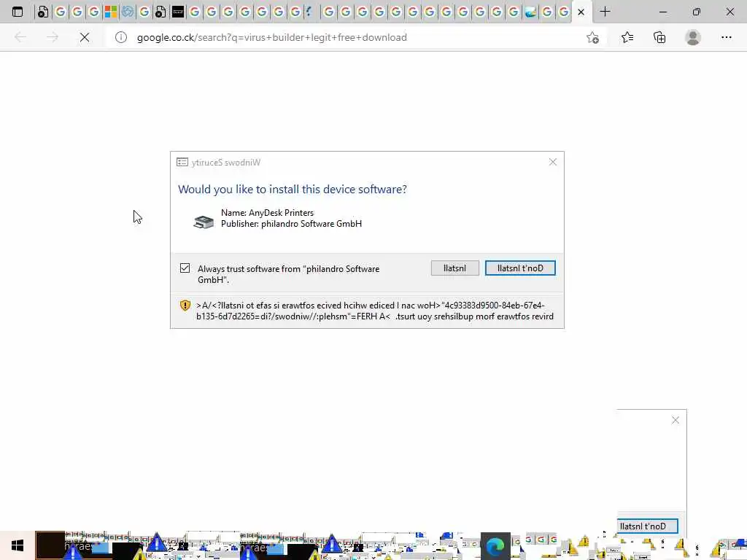Image resolution: width=747 pixels, height=560 pixels.
Task: Click 'llatsnI t'noD' in bottom-right partial dialog
Action: tap(648, 526)
